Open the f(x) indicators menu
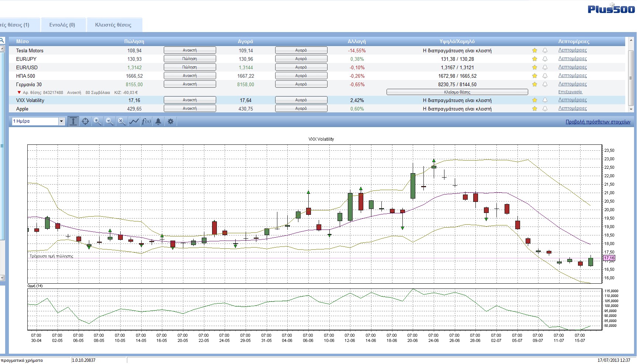 pyautogui.click(x=146, y=121)
